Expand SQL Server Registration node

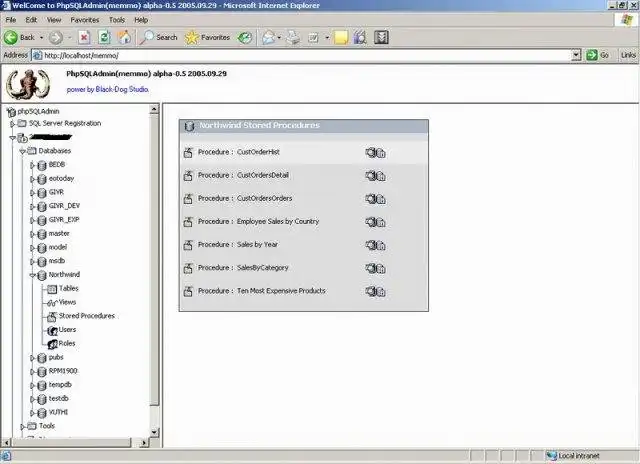point(12,124)
